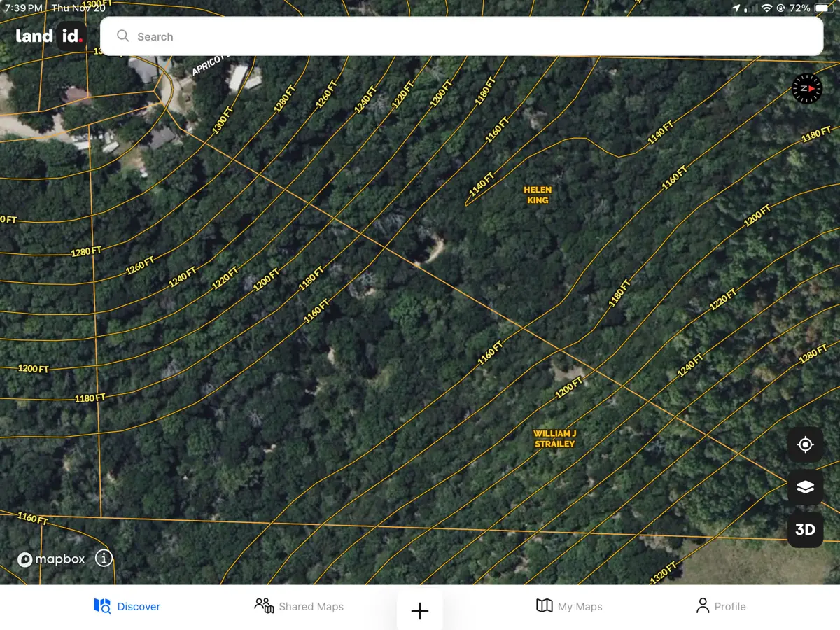Tap the Apricot street label
Viewport: 840px width, 630px height.
click(x=207, y=66)
